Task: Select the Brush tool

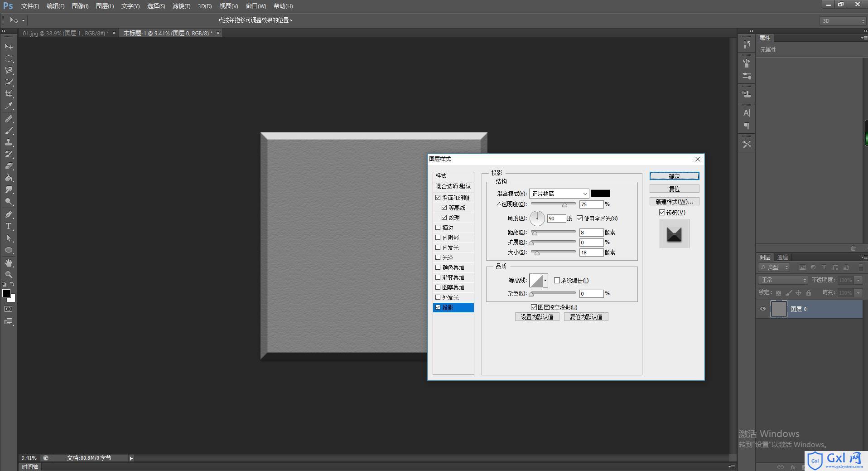Action: tap(9, 131)
